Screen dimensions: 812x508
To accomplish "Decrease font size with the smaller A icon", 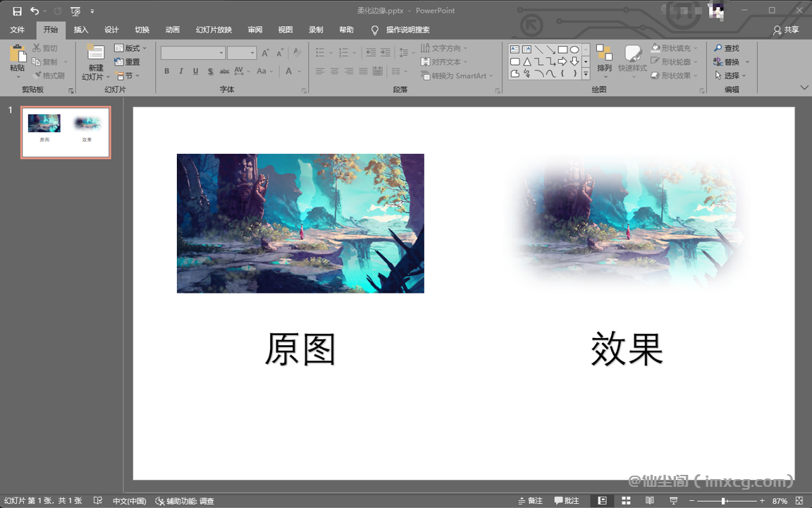I will point(280,53).
